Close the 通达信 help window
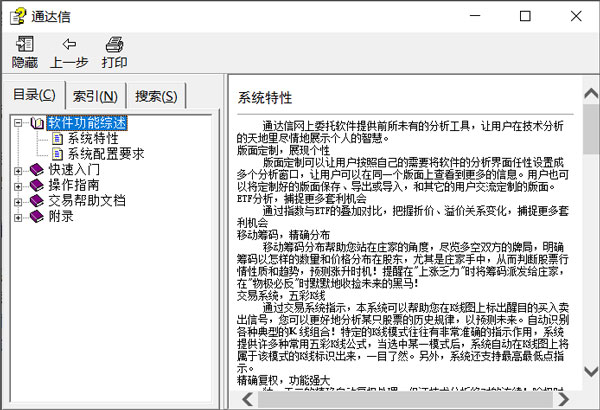This screenshot has width=600, height=410. 576,16
